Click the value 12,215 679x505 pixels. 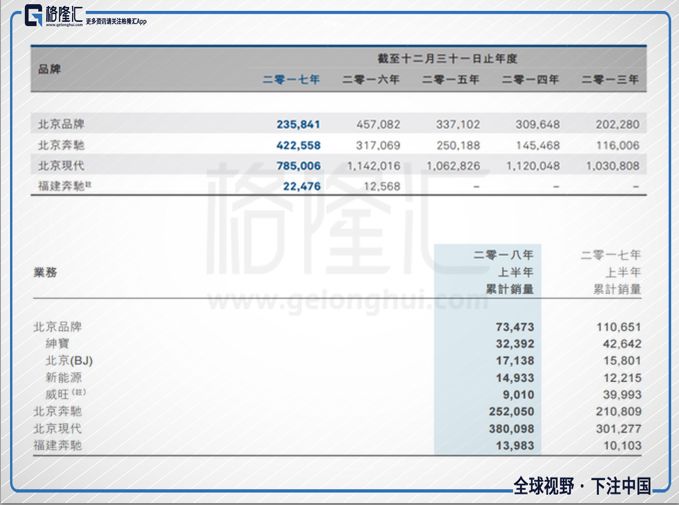(622, 378)
